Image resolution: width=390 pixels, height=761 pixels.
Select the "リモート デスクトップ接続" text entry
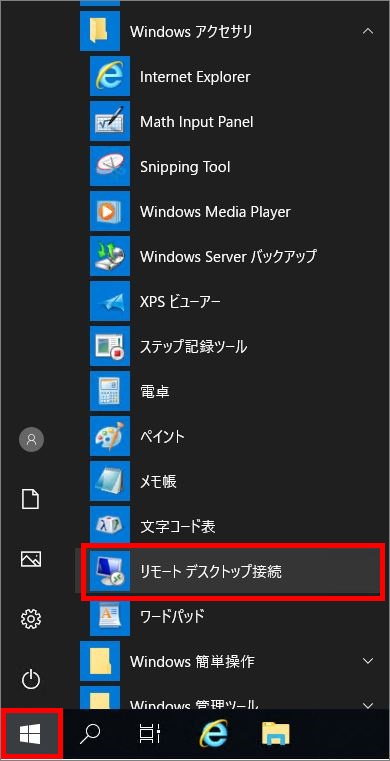[211, 572]
